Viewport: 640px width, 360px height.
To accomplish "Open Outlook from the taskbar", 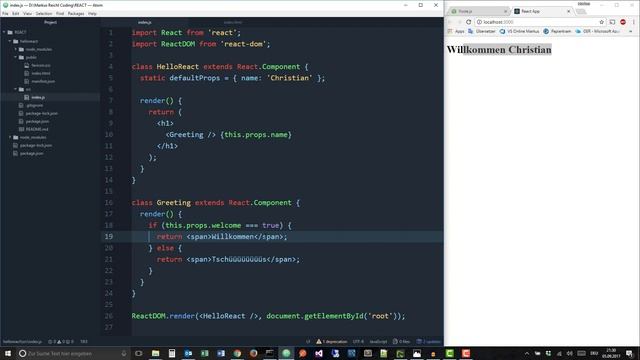I will tap(188, 353).
